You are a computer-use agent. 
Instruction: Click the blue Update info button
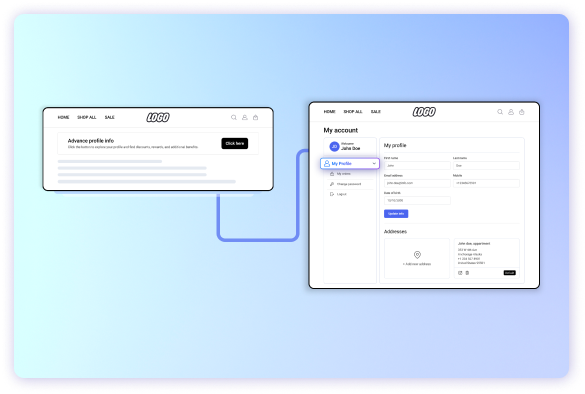[396, 213]
